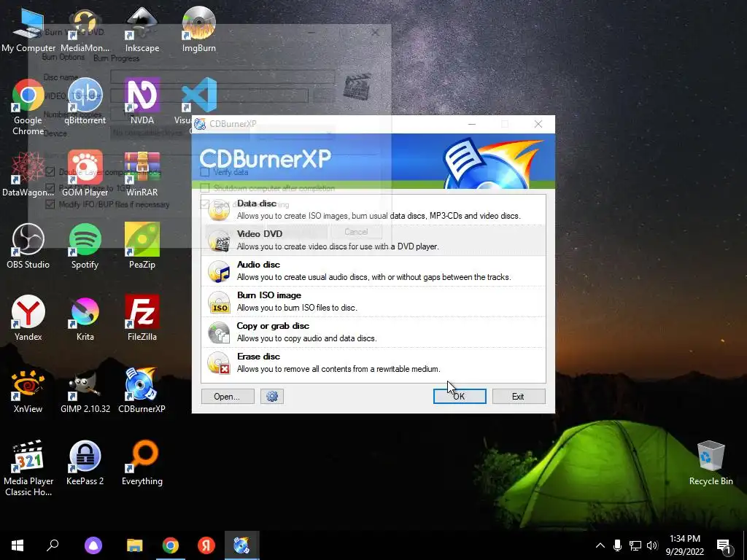Open CDBurnerXP settings via gear button
The image size is (747, 560).
point(272,396)
